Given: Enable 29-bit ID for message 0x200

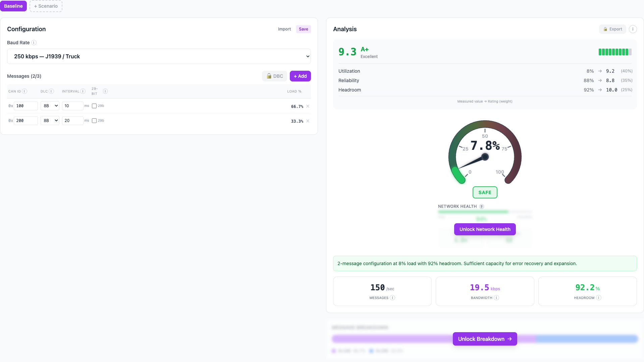Looking at the screenshot, I should tap(94, 121).
